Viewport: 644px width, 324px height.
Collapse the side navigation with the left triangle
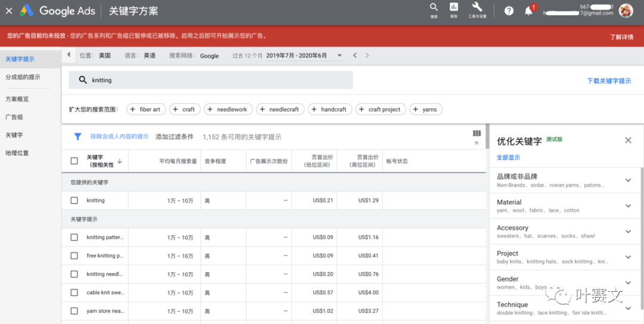[x=69, y=55]
